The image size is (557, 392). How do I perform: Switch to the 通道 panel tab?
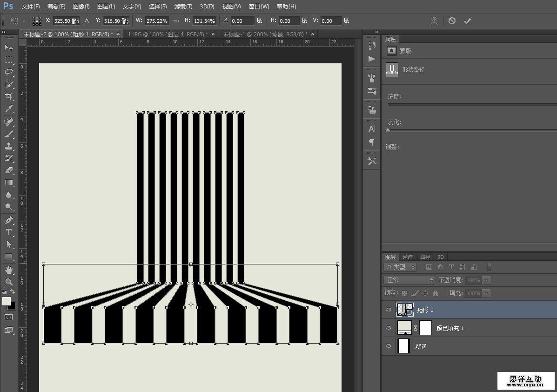tap(408, 257)
